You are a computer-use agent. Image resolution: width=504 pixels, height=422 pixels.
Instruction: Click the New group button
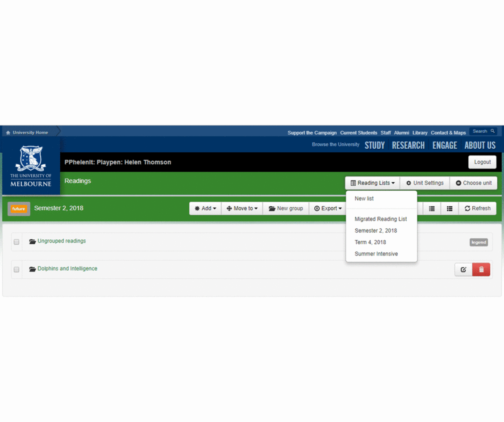[x=286, y=209]
